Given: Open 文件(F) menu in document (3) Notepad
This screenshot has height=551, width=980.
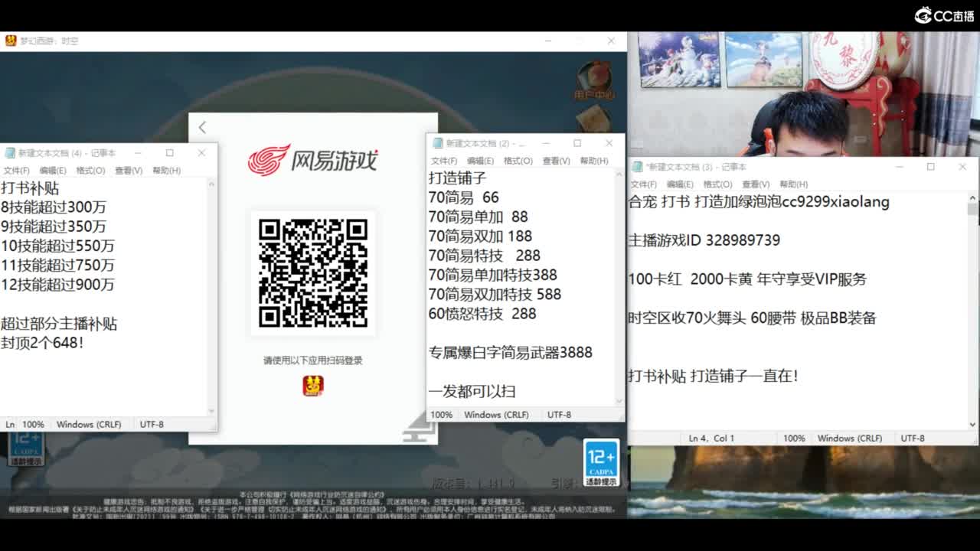Looking at the screenshot, I should [643, 184].
